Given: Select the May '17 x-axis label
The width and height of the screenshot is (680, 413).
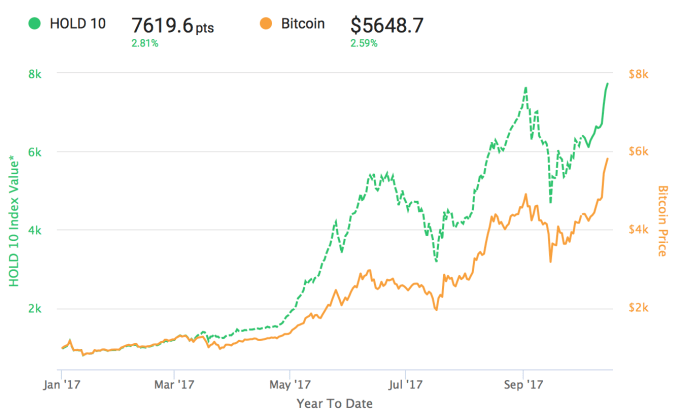Looking at the screenshot, I should click(287, 381).
